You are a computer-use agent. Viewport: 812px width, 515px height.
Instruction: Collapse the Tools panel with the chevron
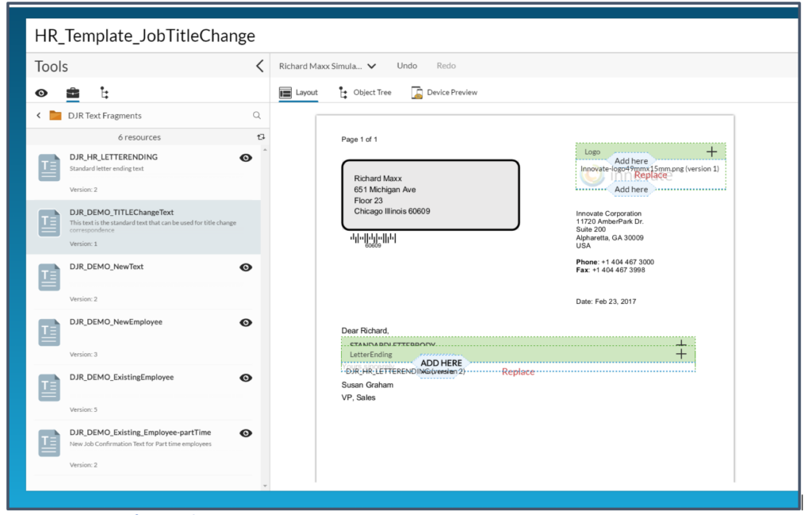click(259, 66)
